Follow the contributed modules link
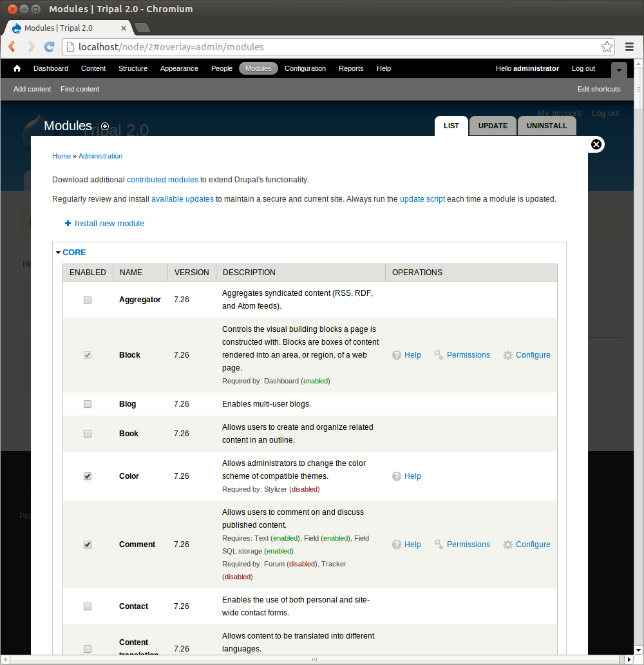 click(162, 180)
